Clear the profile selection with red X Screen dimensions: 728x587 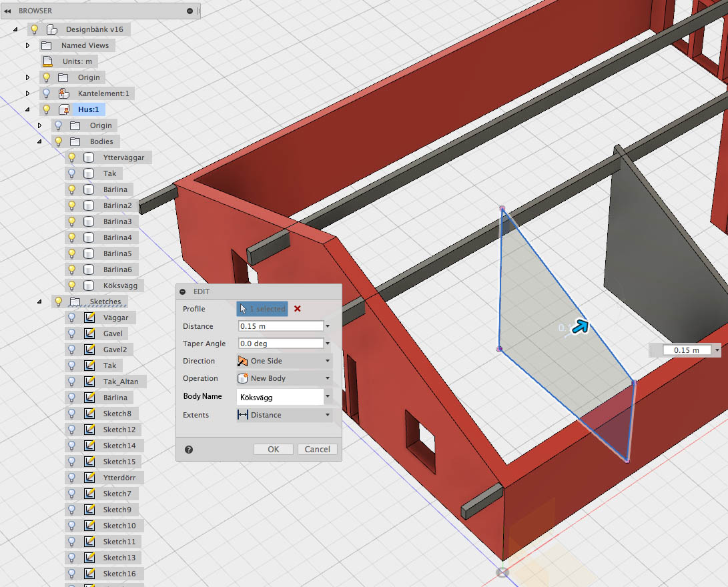pos(297,309)
